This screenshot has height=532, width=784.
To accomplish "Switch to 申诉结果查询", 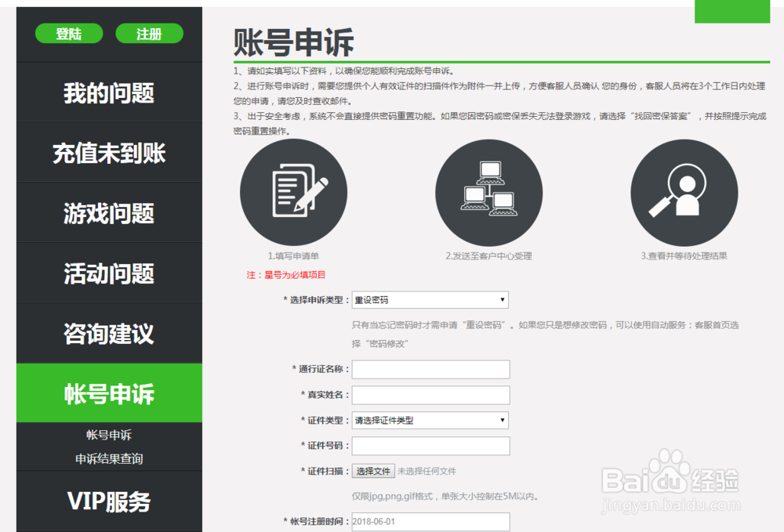I will point(108,458).
